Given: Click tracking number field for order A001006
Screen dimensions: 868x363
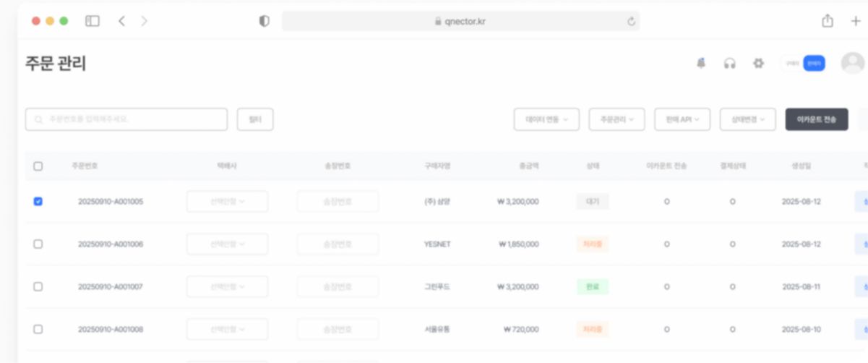Looking at the screenshot, I should [x=338, y=244].
